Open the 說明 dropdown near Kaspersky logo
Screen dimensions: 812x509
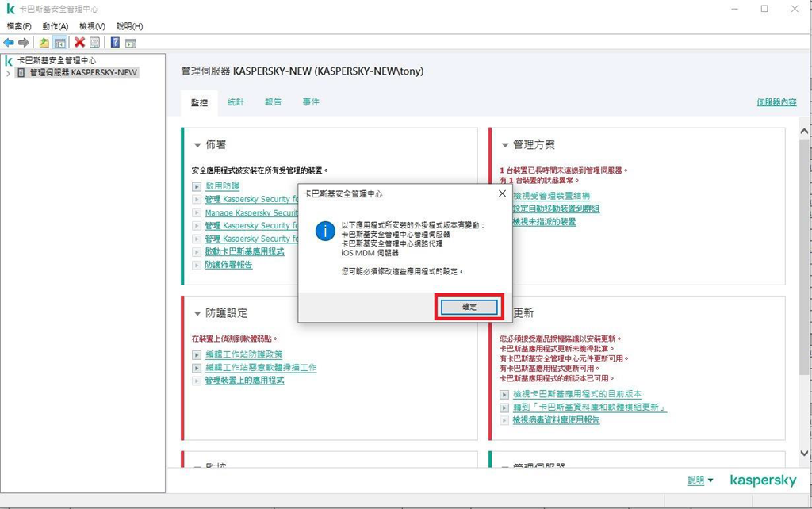point(699,480)
